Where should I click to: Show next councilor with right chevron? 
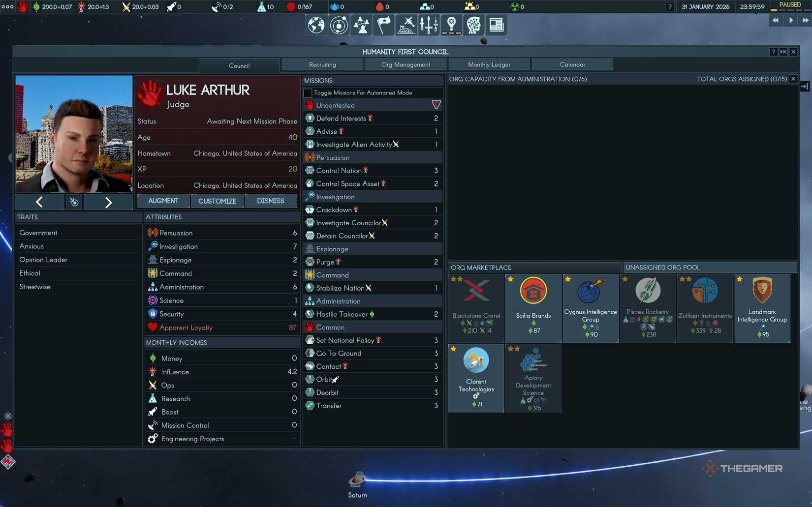108,202
